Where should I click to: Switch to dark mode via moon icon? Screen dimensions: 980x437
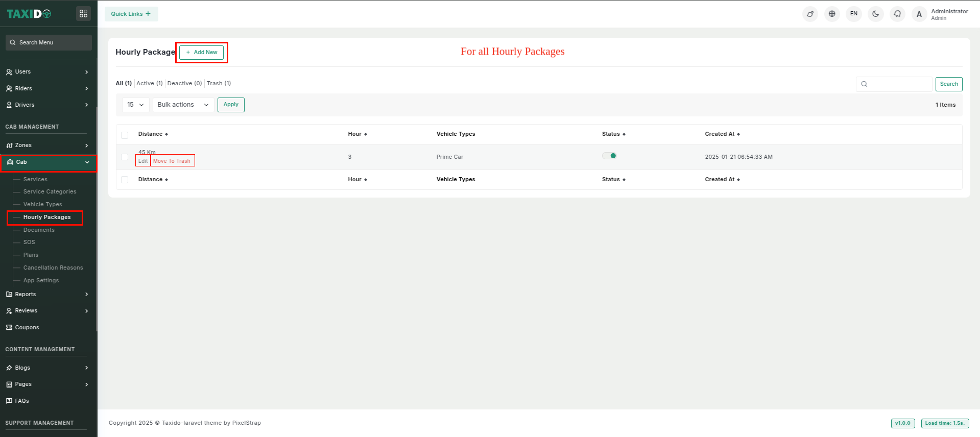pyautogui.click(x=875, y=14)
